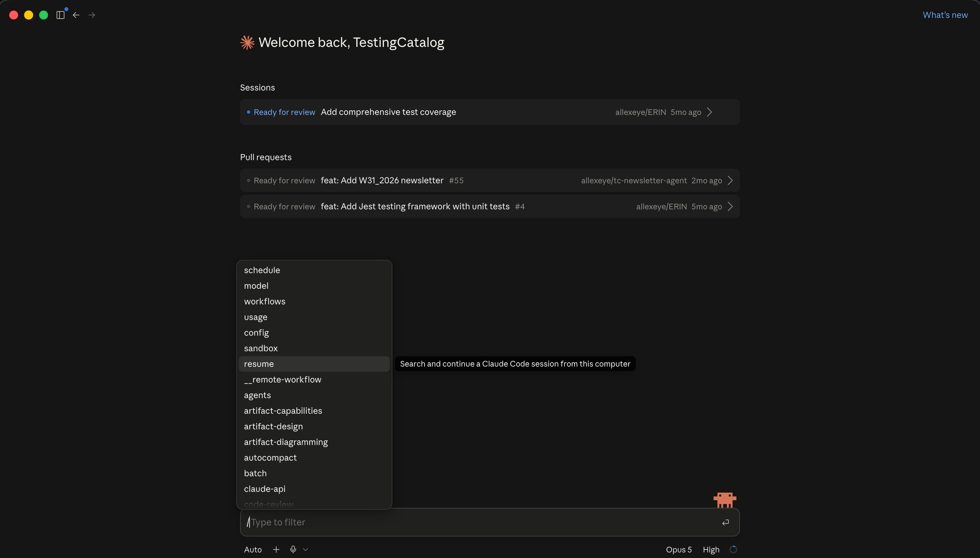
Task: Open the Add comprehensive test coverage session
Action: click(x=489, y=112)
